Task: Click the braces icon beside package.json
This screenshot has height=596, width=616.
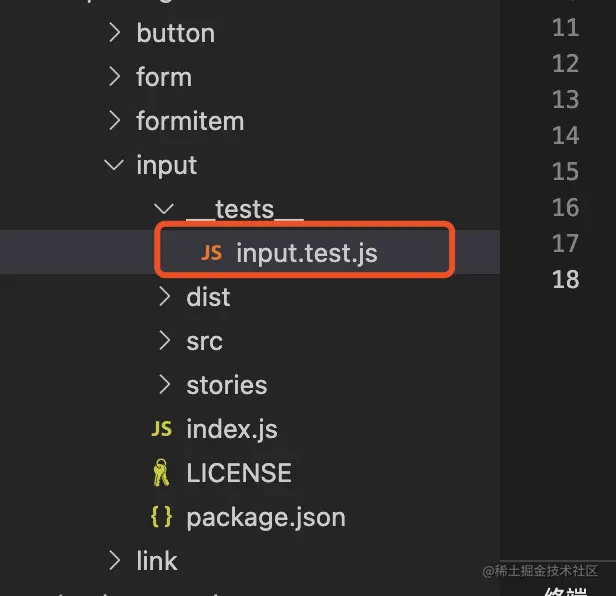Action: 161,516
